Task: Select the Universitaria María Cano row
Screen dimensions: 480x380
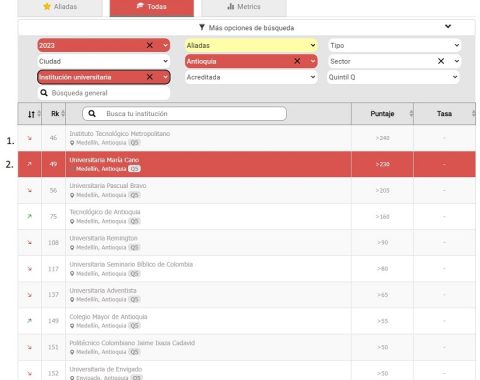Action: click(x=247, y=164)
